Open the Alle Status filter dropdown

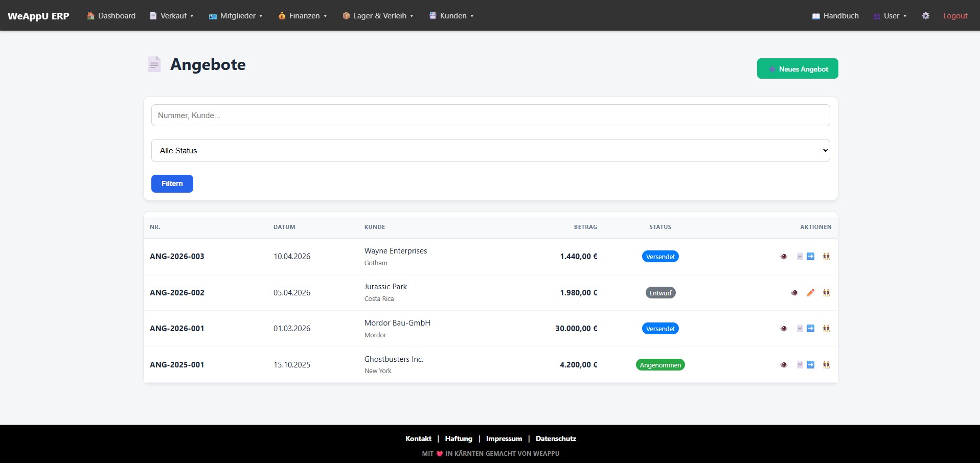(490, 151)
